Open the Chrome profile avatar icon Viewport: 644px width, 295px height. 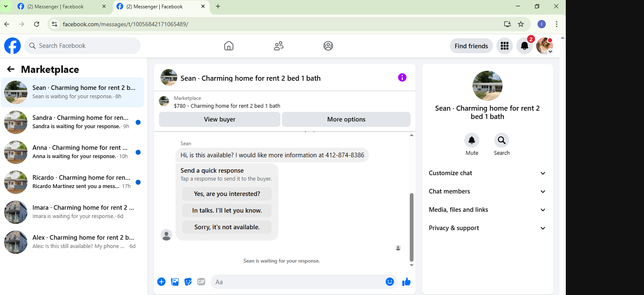pyautogui.click(x=542, y=24)
